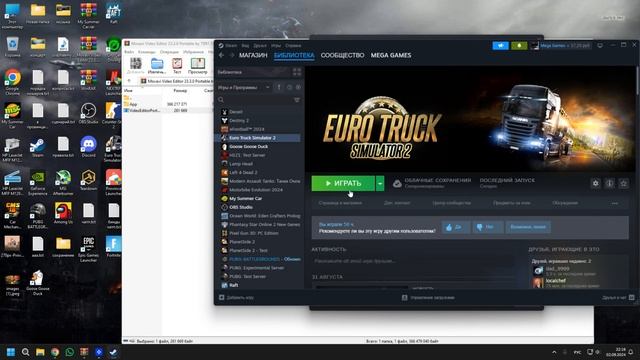
Task: Click the store page link under play button
Action: 340,203
